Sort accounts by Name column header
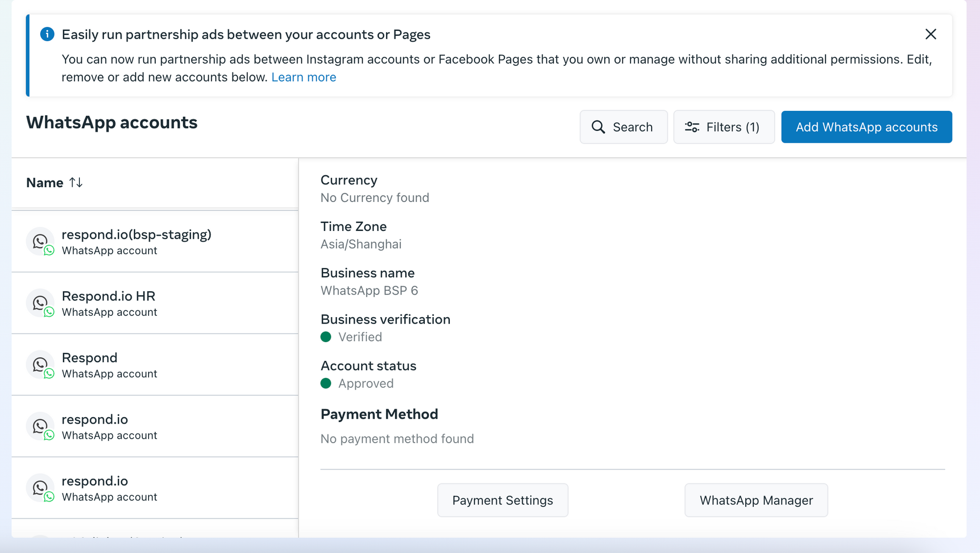 coord(45,183)
